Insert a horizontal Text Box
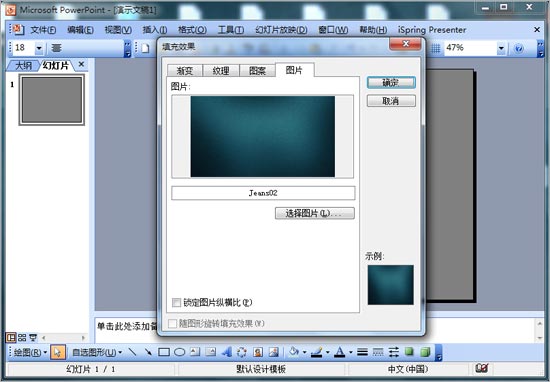The width and height of the screenshot is (550, 382). (x=195, y=351)
